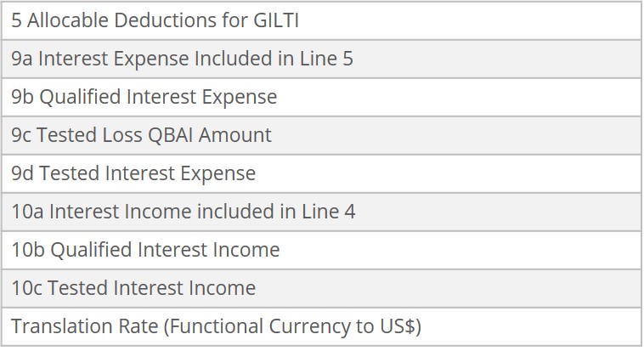Screen dimensions: 644x351
Task: Select the 5 Allocable Deductions for GILTI row
Action: tap(321, 20)
